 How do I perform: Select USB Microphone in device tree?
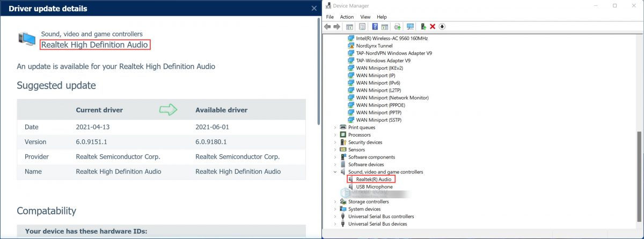click(374, 187)
